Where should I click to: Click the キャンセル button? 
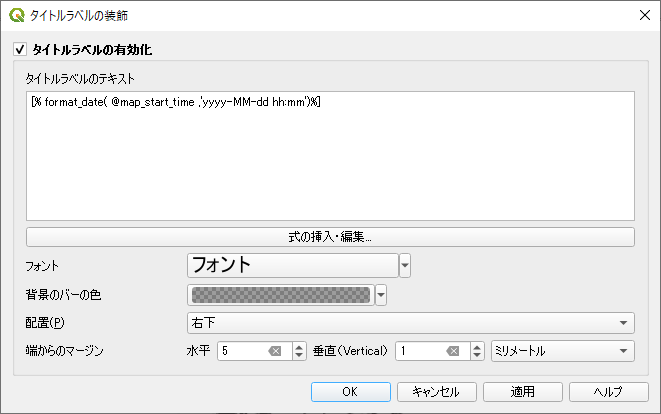pyautogui.click(x=437, y=392)
